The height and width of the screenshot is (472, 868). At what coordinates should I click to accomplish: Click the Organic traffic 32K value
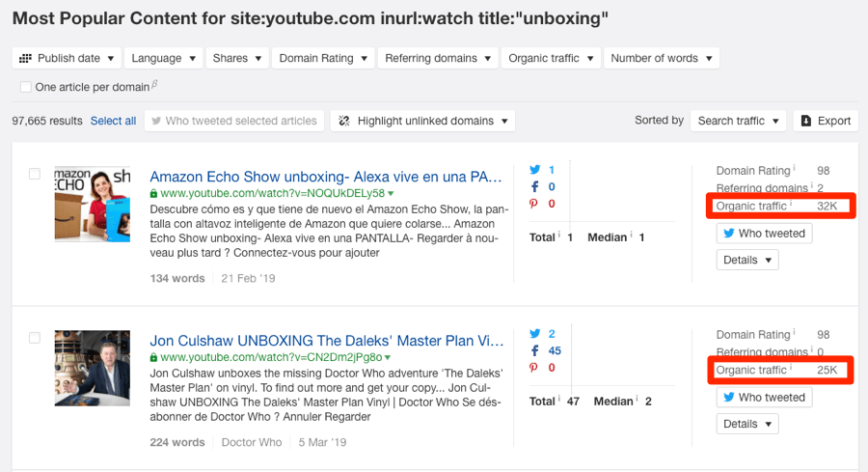click(827, 207)
